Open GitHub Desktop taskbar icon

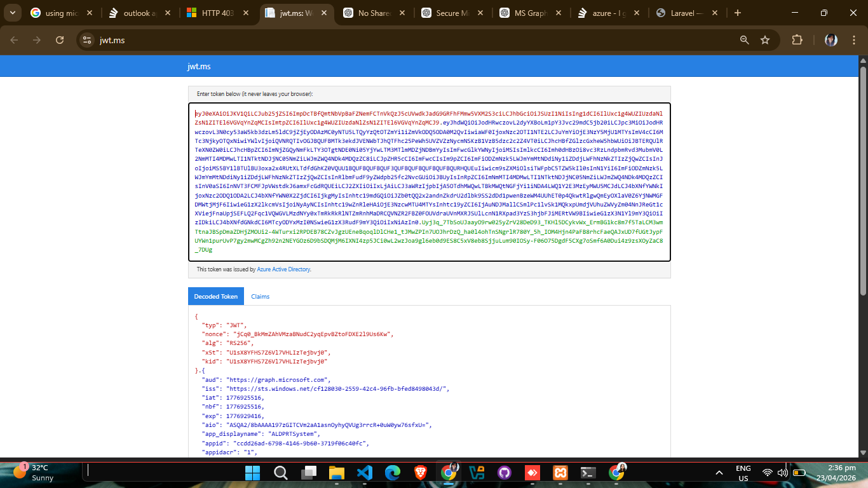[x=505, y=473]
